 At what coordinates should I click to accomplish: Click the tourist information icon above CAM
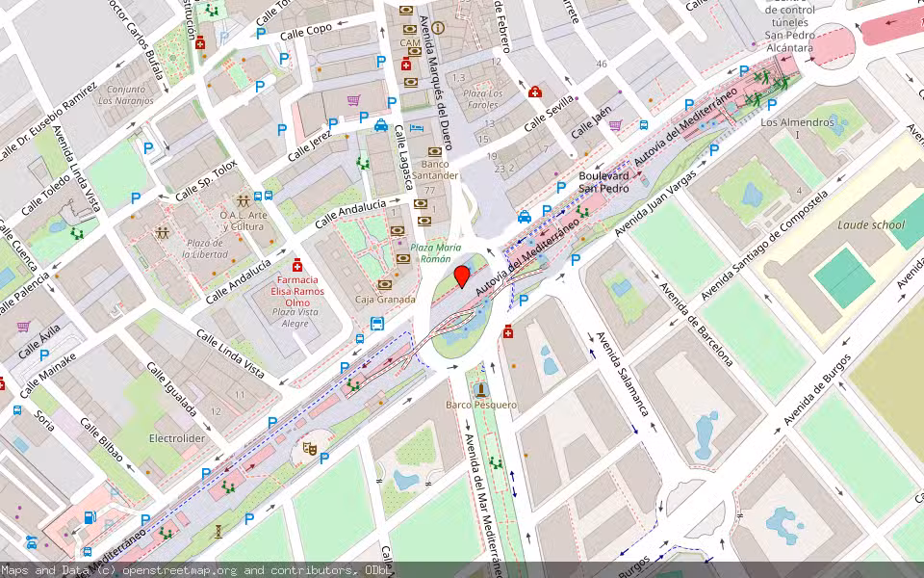437,27
